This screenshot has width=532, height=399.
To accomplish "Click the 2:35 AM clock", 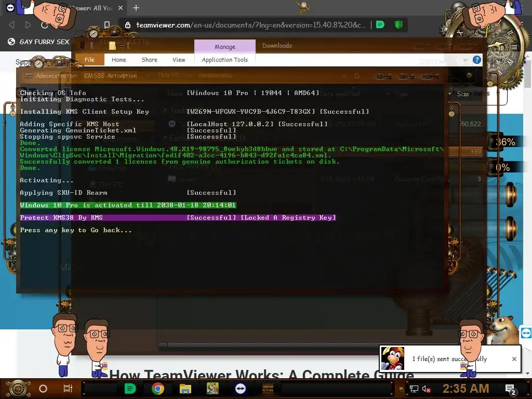I will point(466,389).
